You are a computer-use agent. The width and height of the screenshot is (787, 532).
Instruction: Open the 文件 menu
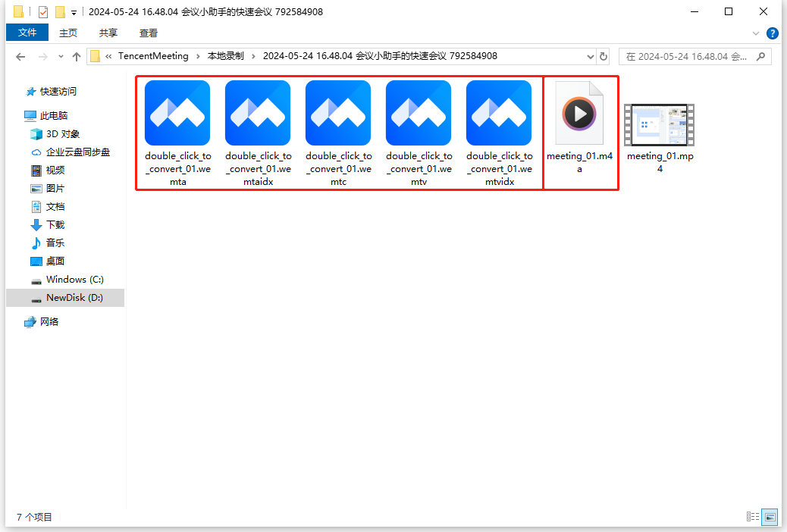(27, 33)
